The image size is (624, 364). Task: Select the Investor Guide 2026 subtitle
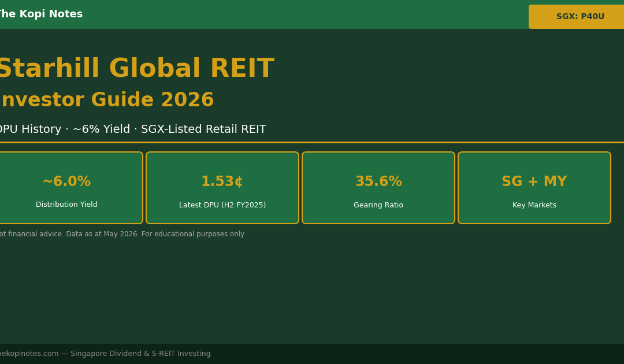pos(107,100)
